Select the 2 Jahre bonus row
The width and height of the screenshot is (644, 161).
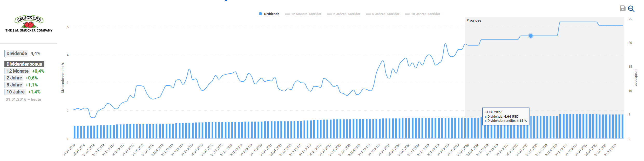[x=22, y=78]
